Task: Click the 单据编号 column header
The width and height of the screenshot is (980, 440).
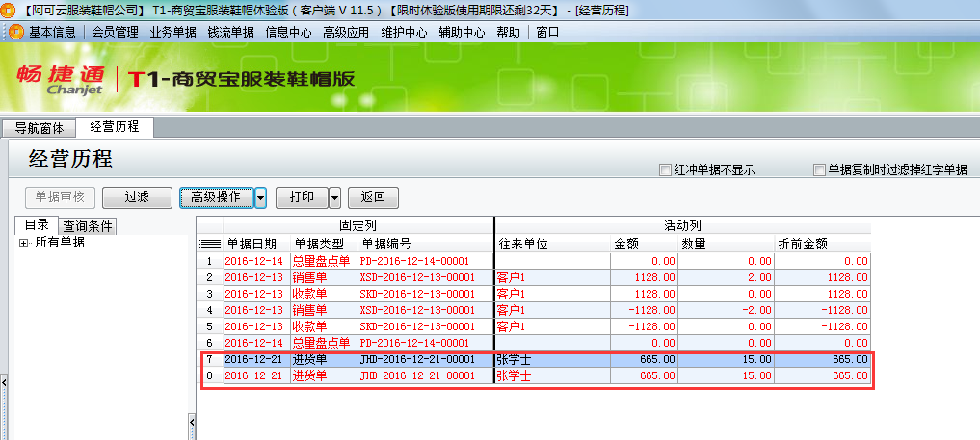Action: (425, 244)
